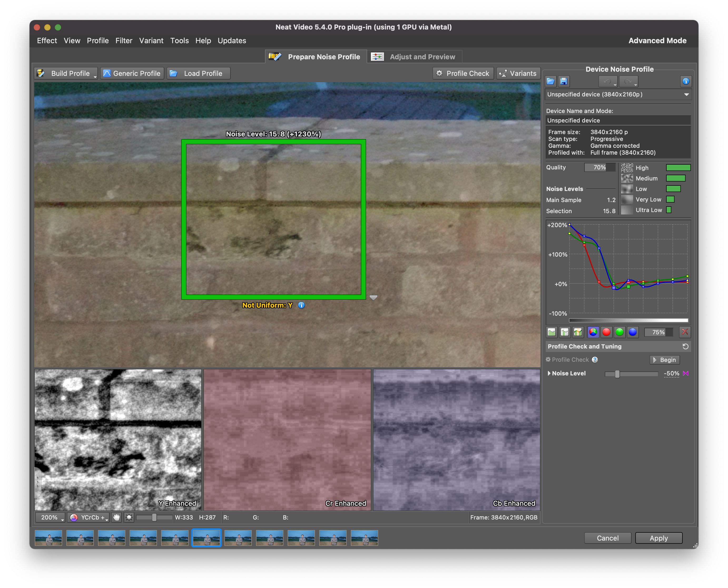Click the Profile Check help question mark
The width and height of the screenshot is (728, 588).
(x=595, y=360)
